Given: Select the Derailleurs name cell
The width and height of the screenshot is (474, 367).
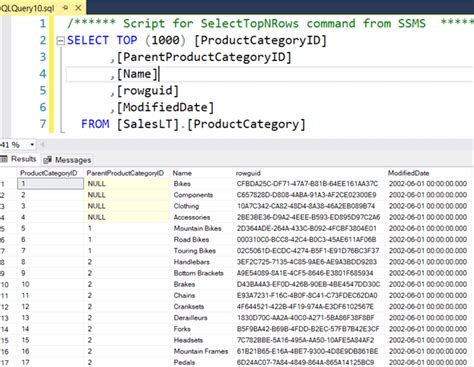Looking at the screenshot, I should click(x=190, y=318).
